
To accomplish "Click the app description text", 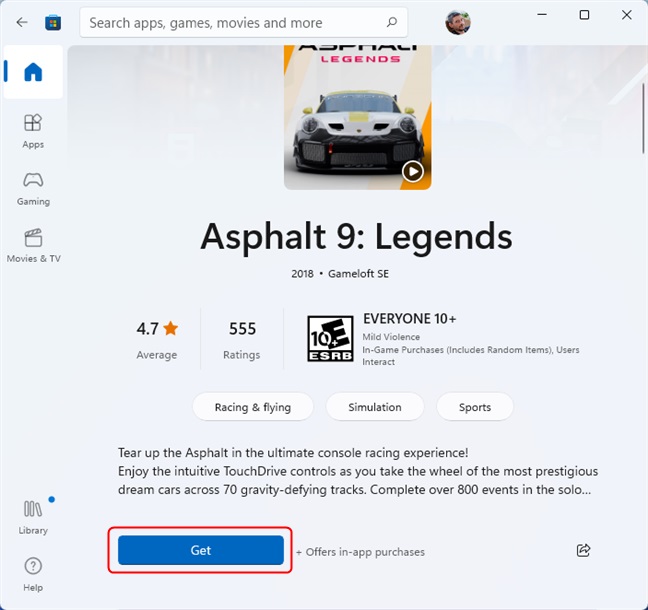I will [358, 471].
